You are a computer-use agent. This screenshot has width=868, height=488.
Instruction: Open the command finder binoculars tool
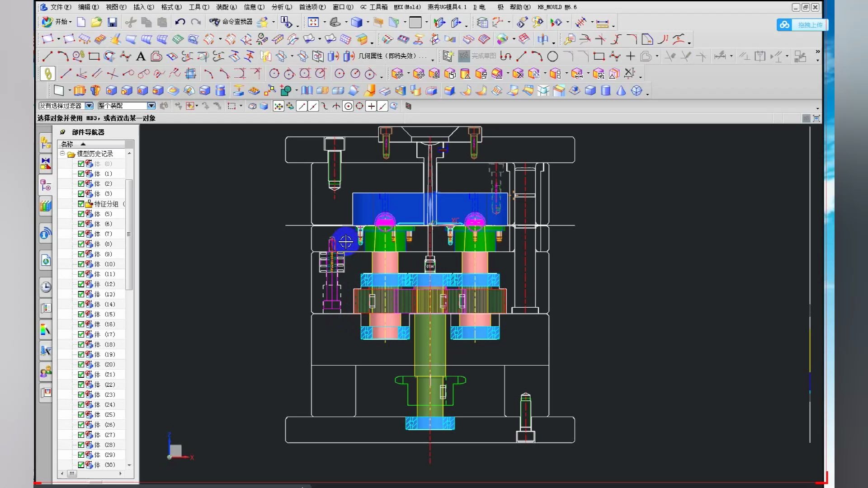pos(214,22)
